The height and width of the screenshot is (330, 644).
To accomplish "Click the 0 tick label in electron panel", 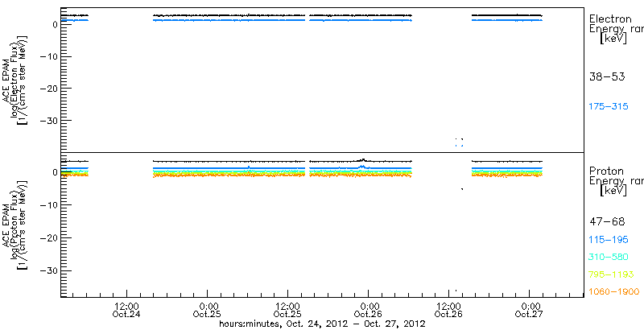I will point(54,24).
